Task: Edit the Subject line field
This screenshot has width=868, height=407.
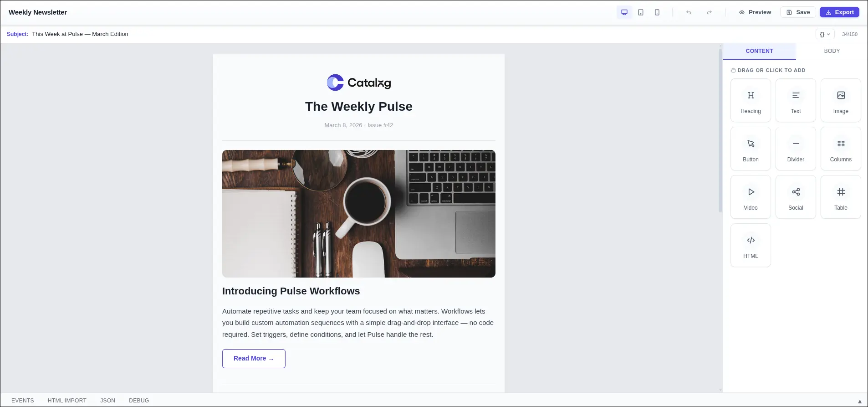Action: coord(422,34)
